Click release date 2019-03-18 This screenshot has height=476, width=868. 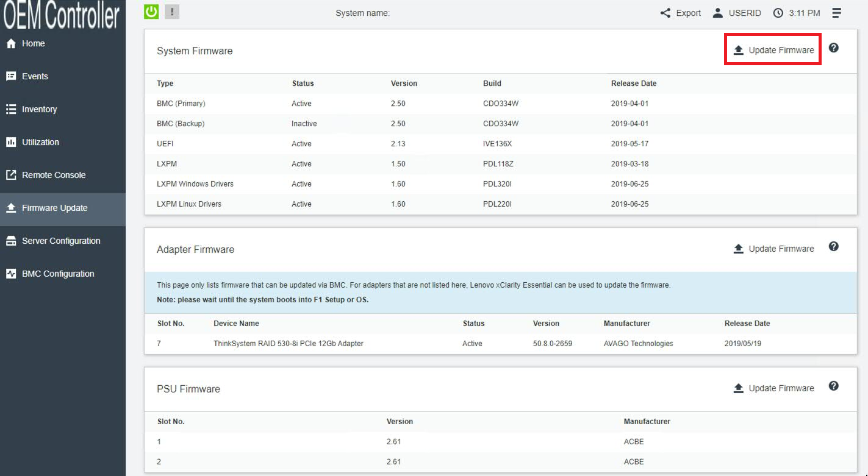629,164
